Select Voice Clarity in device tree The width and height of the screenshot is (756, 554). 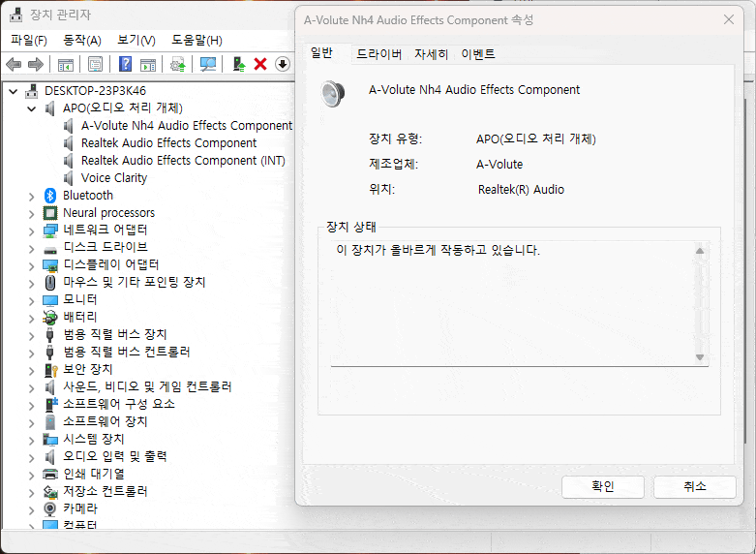(x=114, y=177)
